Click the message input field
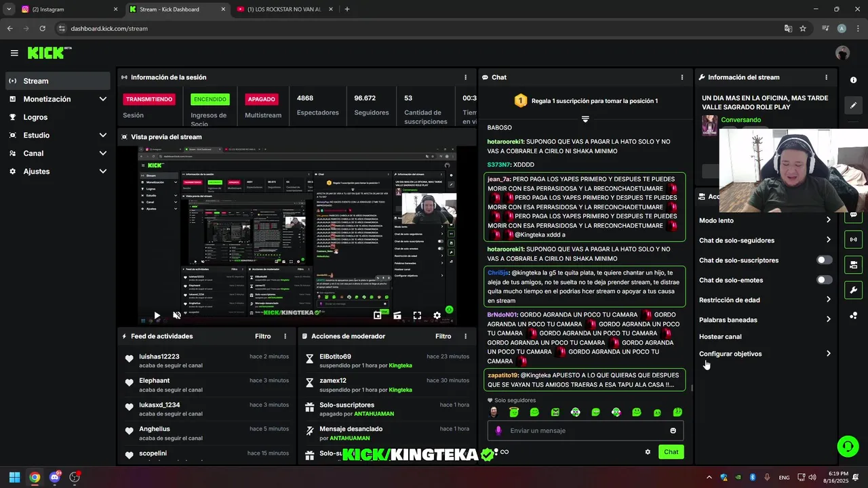Image resolution: width=868 pixels, height=488 pixels. [x=585, y=430]
